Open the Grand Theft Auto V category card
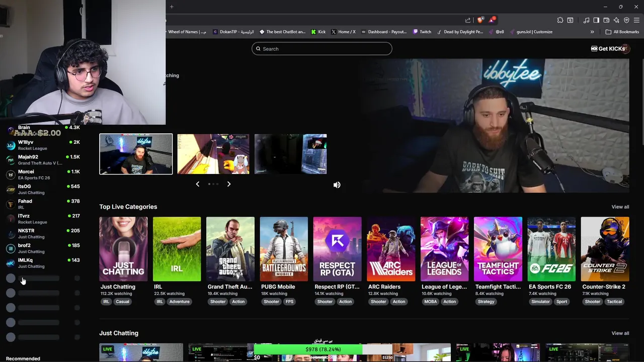 pyautogui.click(x=230, y=249)
